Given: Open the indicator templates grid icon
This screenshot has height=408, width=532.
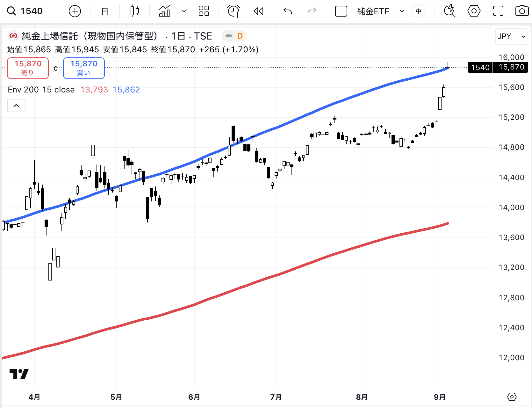Looking at the screenshot, I should (x=204, y=11).
